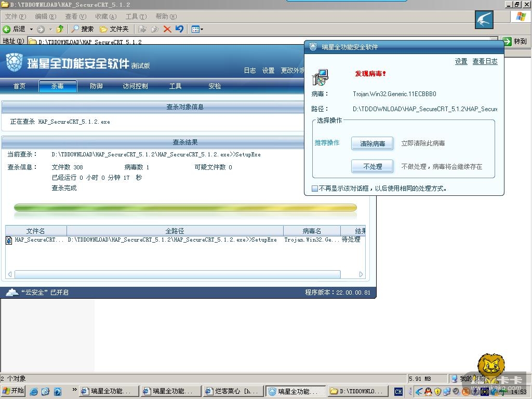
Task: Click the 设置 link in virus alert popup
Action: [x=461, y=61]
